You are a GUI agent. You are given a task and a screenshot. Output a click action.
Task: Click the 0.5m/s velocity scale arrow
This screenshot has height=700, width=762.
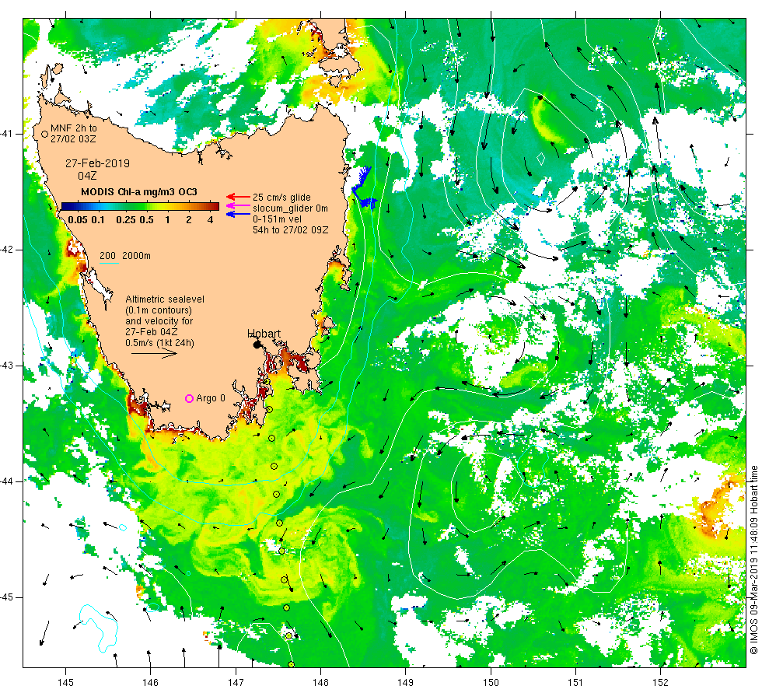[x=155, y=353]
